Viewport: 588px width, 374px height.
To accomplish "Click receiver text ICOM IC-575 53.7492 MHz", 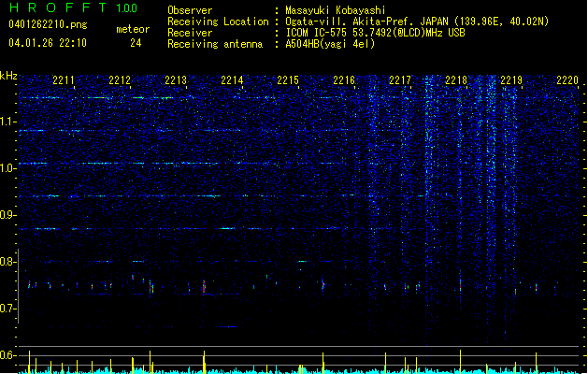I will (375, 33).
